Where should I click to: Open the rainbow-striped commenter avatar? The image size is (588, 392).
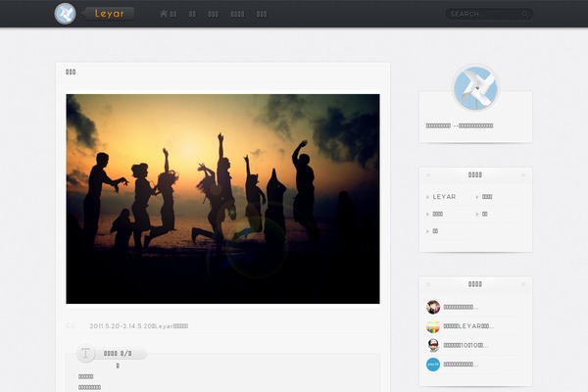point(433,326)
